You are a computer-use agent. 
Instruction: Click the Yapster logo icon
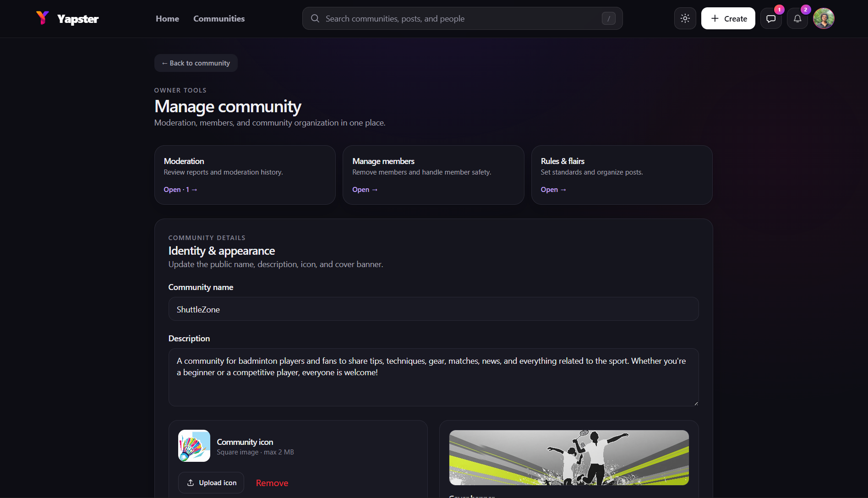tap(43, 18)
